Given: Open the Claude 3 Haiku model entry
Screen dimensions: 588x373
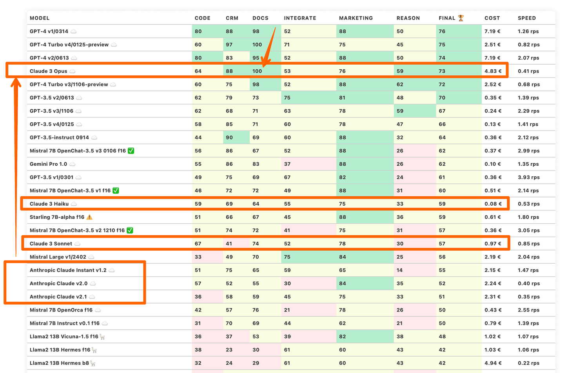Looking at the screenshot, I should pyautogui.click(x=49, y=203).
